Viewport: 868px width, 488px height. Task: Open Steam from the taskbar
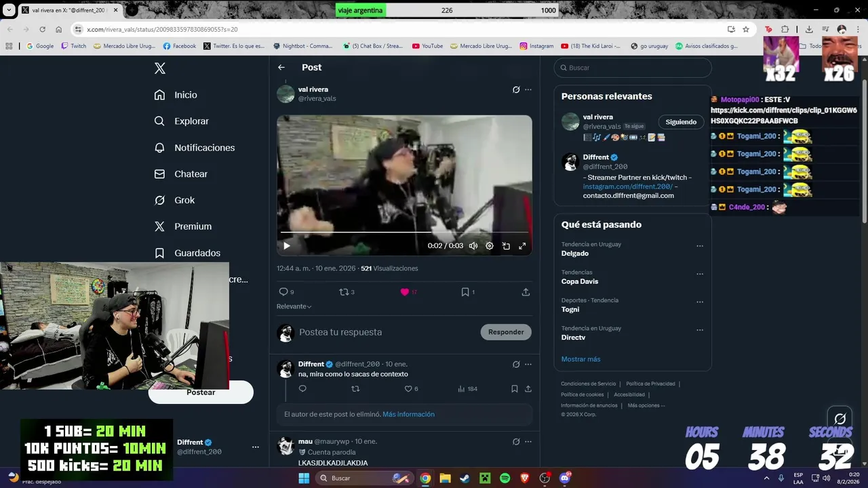pos(465,478)
